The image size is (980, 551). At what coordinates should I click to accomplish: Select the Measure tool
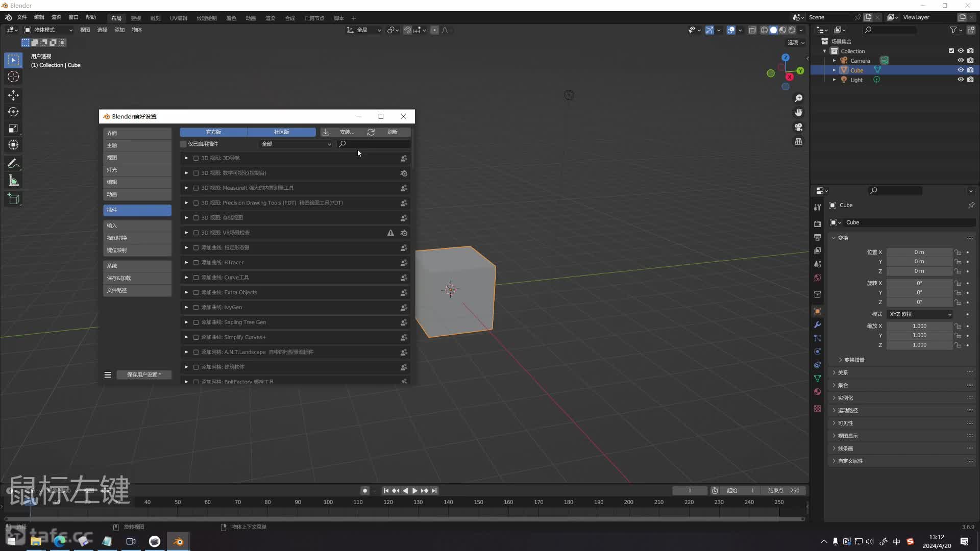click(x=13, y=181)
